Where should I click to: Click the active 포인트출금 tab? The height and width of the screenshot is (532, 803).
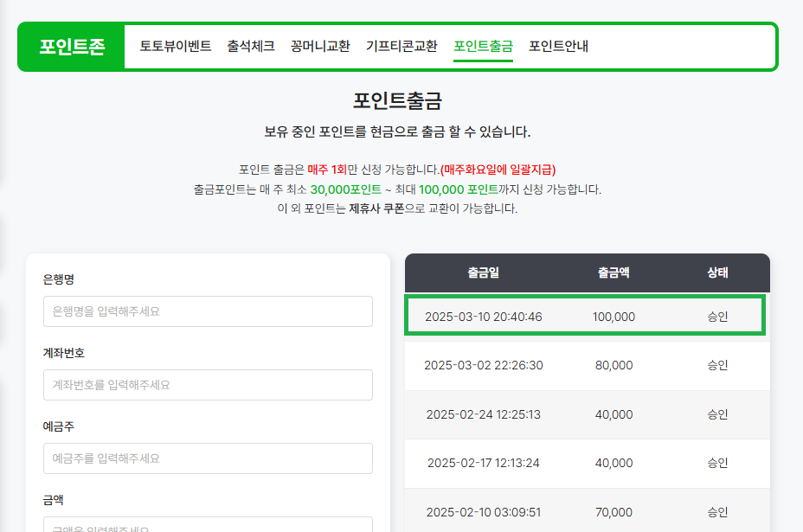(x=483, y=46)
